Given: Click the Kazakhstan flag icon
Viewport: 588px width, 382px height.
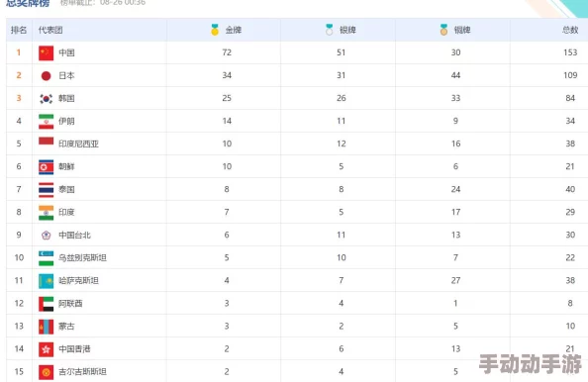Looking at the screenshot, I should (x=47, y=281).
